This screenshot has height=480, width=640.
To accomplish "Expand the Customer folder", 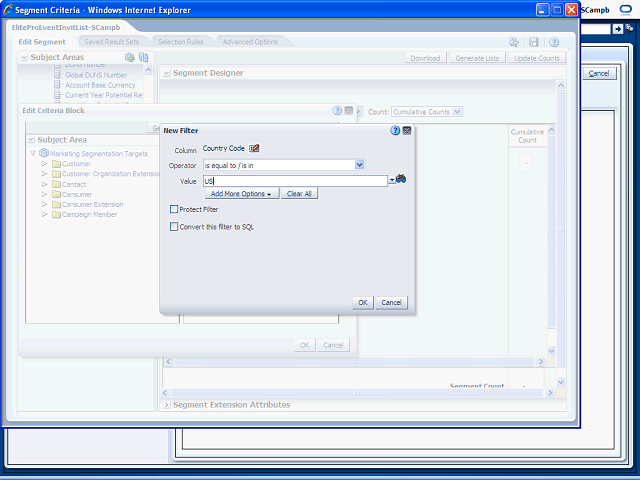I will (x=44, y=163).
